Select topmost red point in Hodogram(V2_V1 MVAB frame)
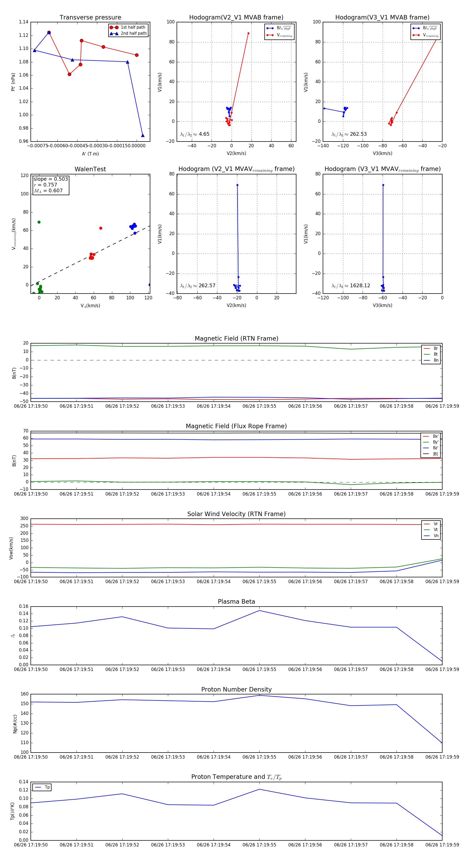 (x=248, y=33)
